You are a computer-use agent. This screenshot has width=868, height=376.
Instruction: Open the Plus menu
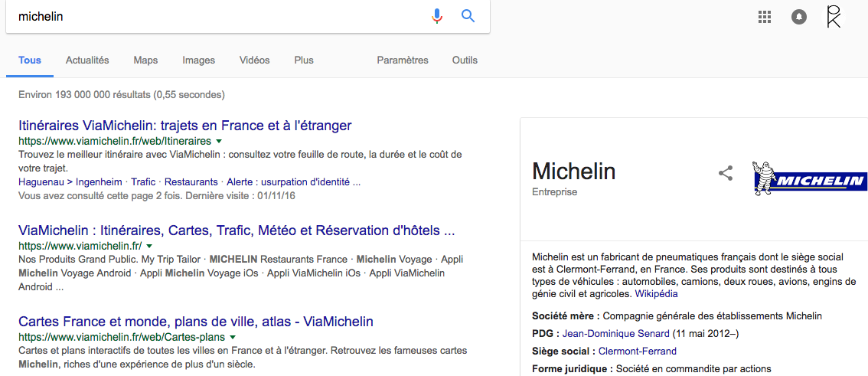pyautogui.click(x=304, y=60)
